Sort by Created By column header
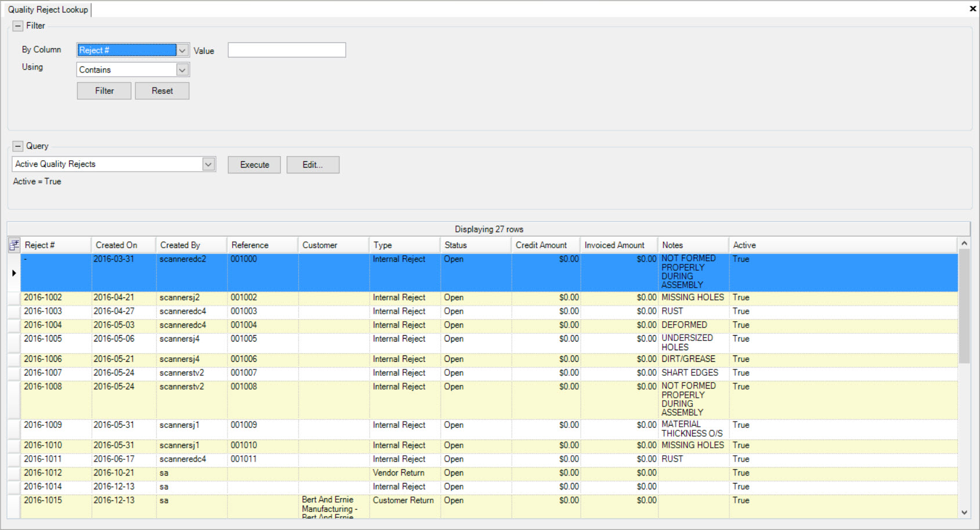The image size is (980, 530). click(191, 245)
